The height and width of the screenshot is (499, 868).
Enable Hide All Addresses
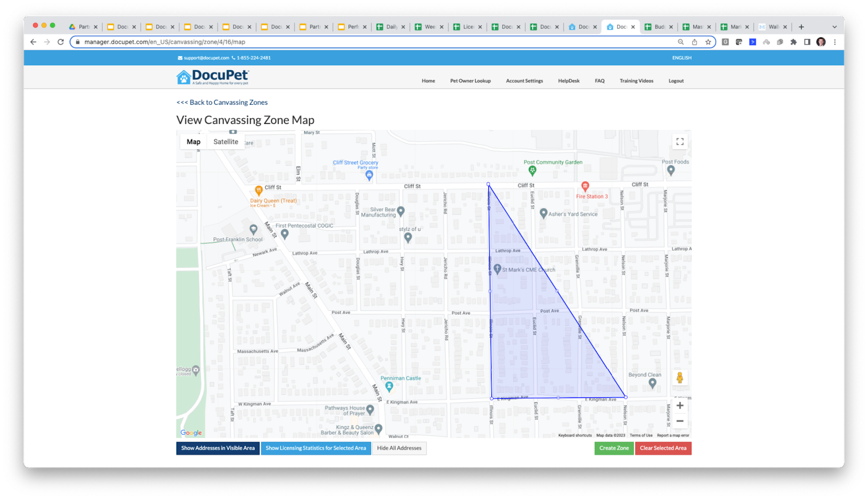[399, 448]
